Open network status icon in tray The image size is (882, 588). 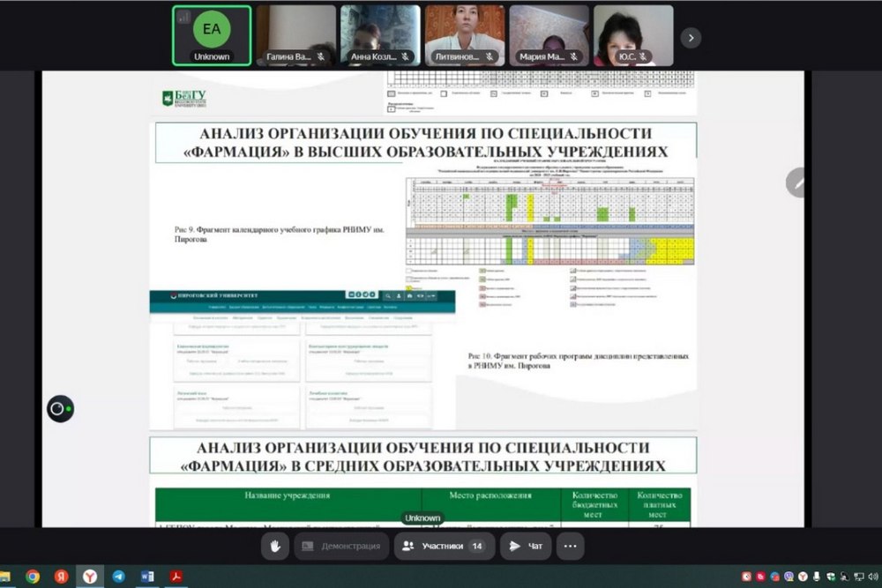pyautogui.click(x=859, y=577)
